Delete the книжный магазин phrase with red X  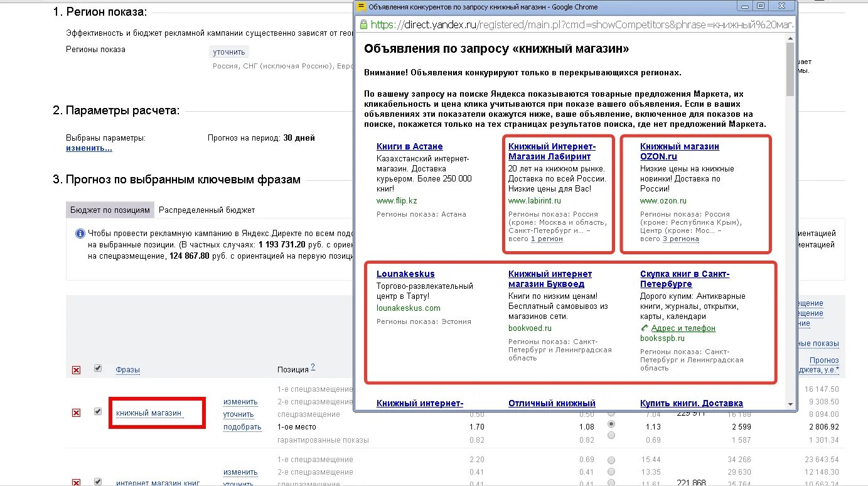pyautogui.click(x=76, y=413)
